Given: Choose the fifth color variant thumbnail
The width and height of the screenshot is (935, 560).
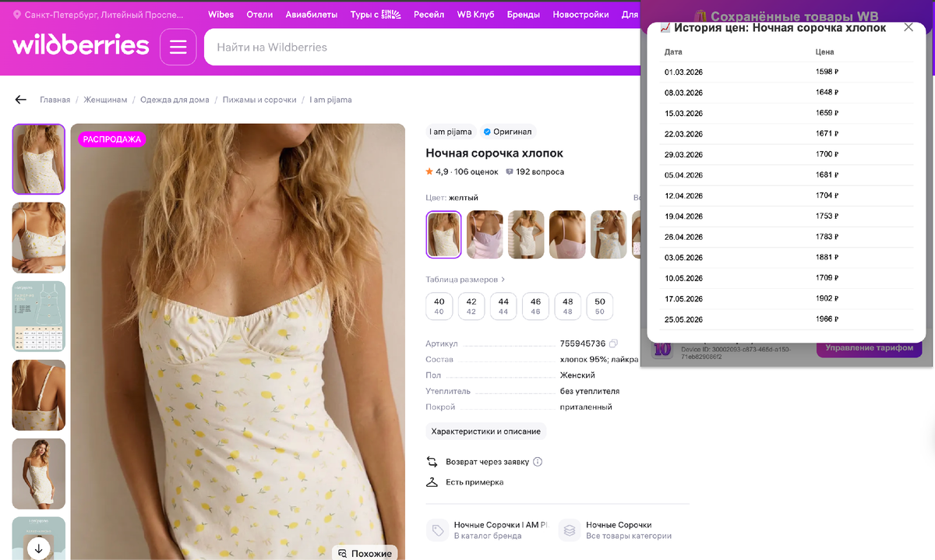Looking at the screenshot, I should tap(609, 234).
